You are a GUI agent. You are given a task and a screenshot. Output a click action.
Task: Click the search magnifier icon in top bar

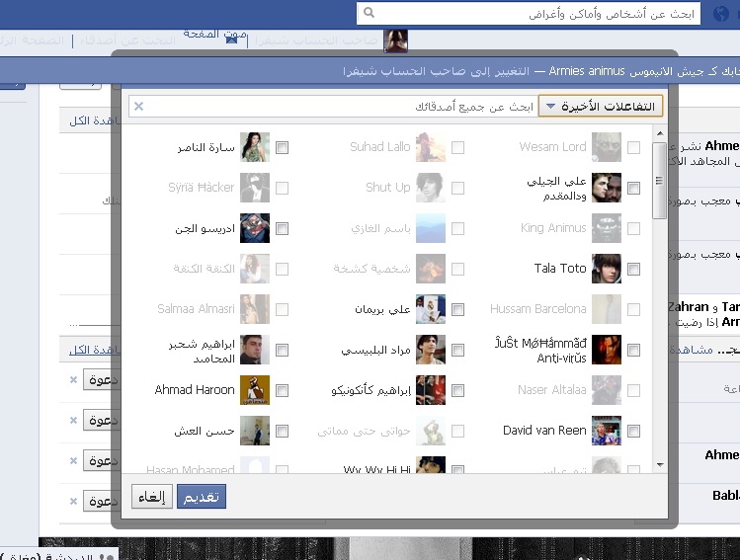tap(370, 13)
